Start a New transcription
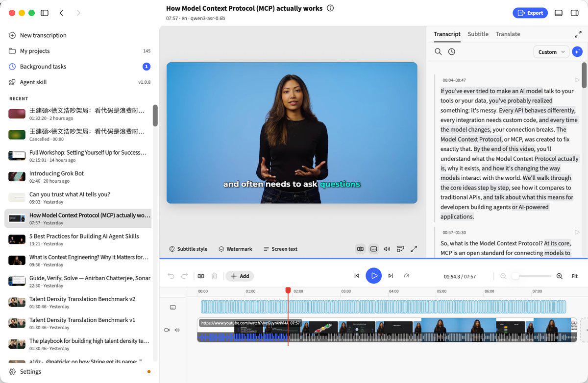588x383 pixels. pos(79,35)
